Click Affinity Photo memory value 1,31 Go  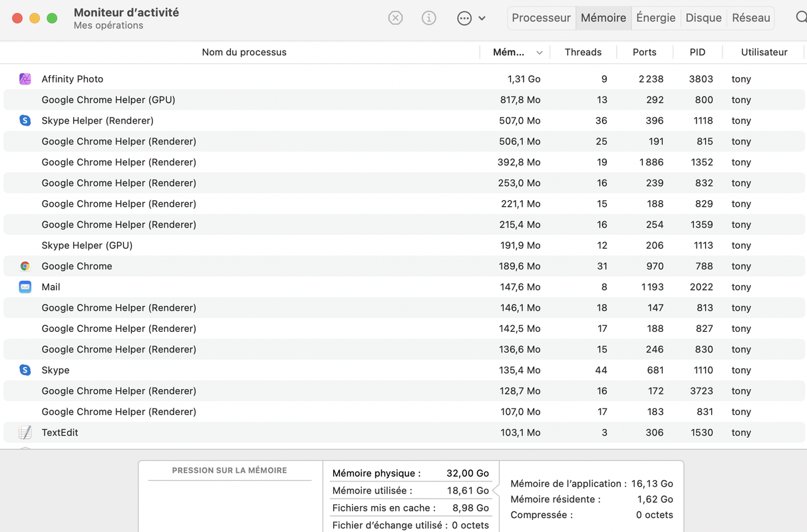click(524, 79)
